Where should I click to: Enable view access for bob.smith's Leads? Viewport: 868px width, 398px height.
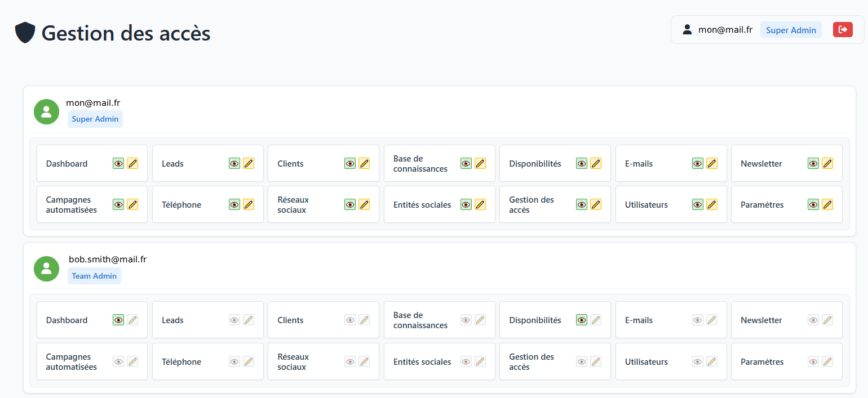[x=234, y=320]
